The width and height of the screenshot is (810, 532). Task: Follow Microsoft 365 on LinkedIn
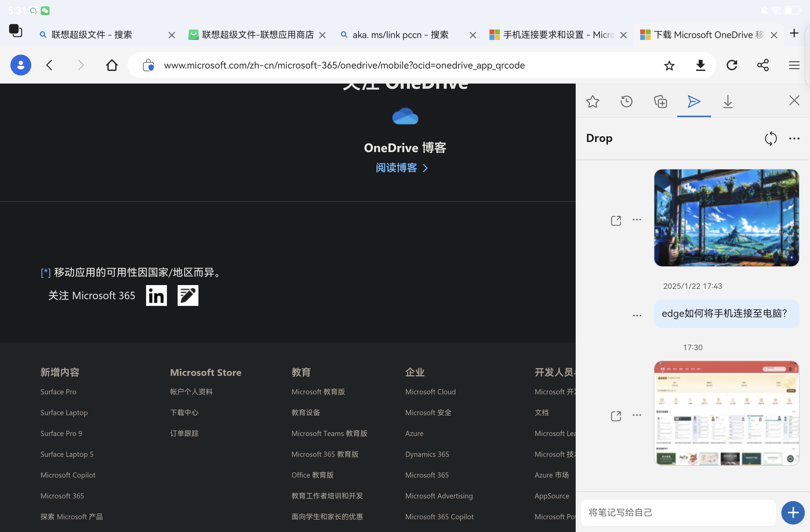[x=156, y=295]
